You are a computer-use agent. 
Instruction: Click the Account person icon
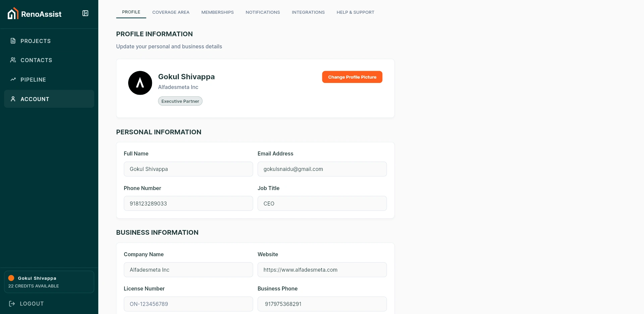tap(13, 99)
